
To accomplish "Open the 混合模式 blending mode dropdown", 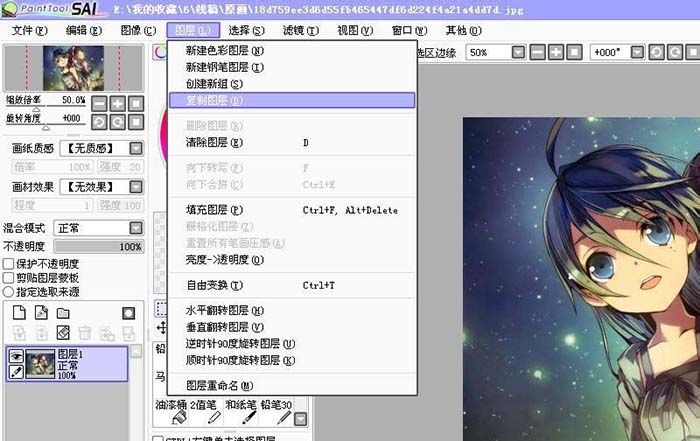I will point(136,228).
